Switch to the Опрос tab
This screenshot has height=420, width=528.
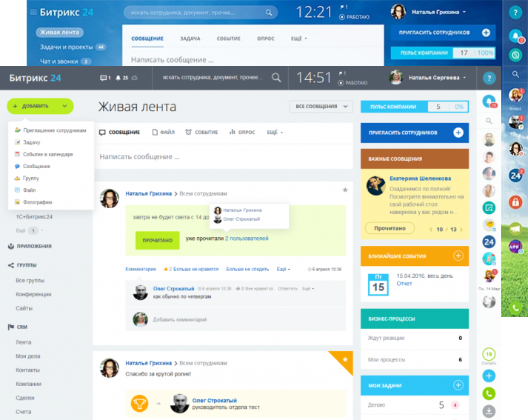242,132
